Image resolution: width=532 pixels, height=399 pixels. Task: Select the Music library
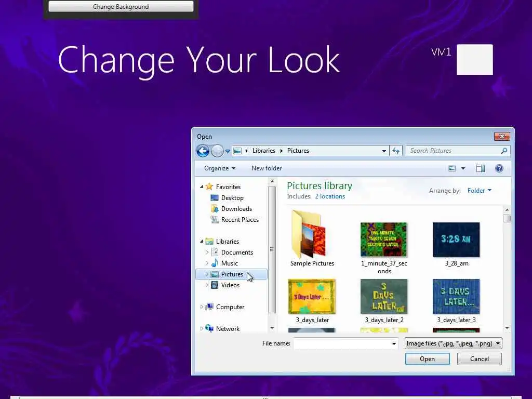pyautogui.click(x=229, y=263)
